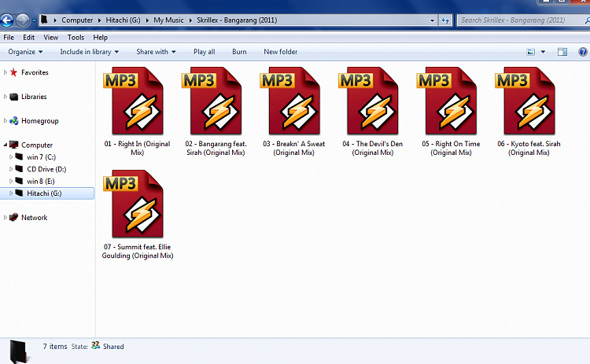Select the 04 - The Devil's Den MP3 icon
The image size is (590, 364).
coord(369,101)
